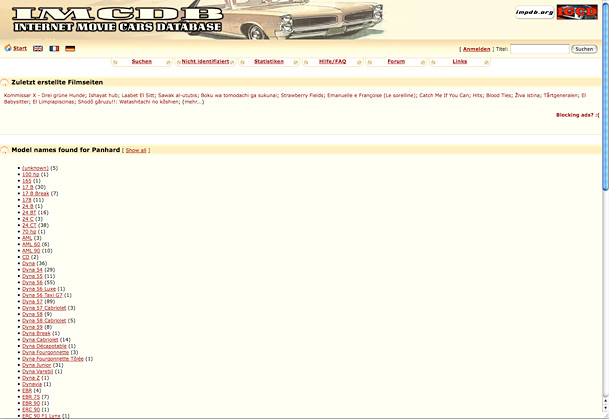This screenshot has width=609, height=419.
Task: Click icon beside Zuletzt erstellte Filmseiten
Action: click(x=5, y=82)
